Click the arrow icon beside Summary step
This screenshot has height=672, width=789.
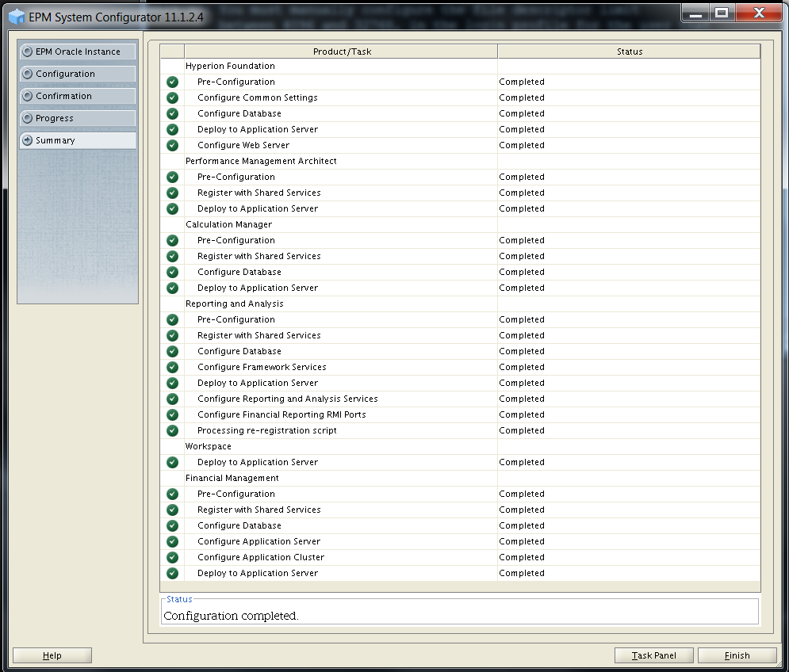(28, 140)
